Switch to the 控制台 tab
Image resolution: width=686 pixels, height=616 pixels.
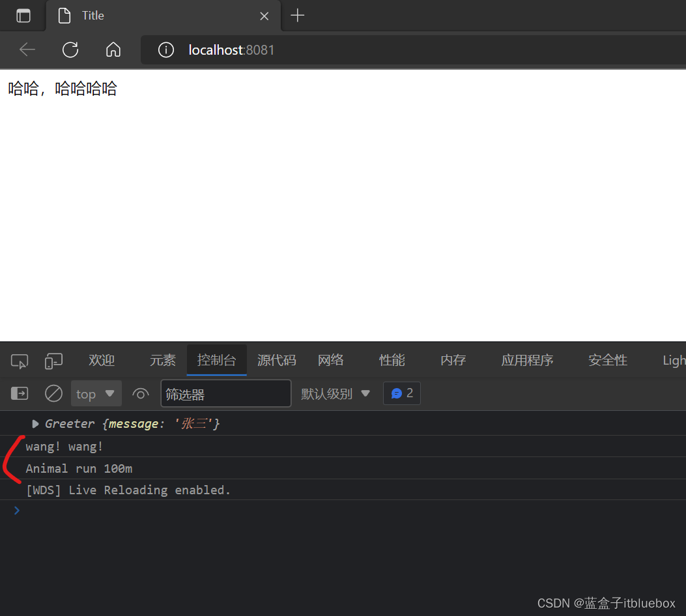tap(216, 360)
